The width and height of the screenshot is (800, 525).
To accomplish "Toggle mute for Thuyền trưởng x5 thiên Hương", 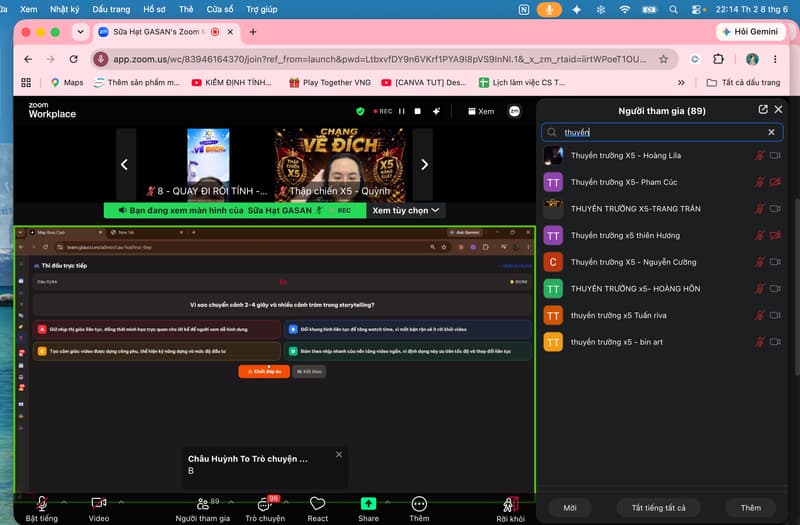I will pyautogui.click(x=760, y=235).
